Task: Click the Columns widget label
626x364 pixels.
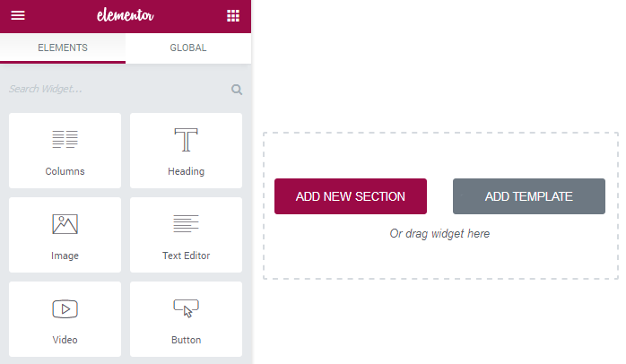Action: click(65, 171)
